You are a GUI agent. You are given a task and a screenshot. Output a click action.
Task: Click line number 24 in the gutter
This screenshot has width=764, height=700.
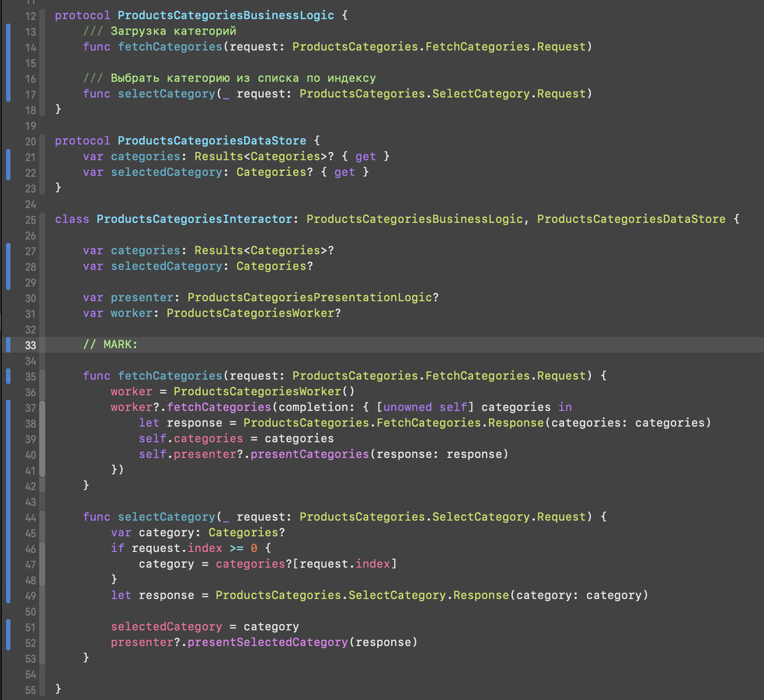pyautogui.click(x=30, y=204)
